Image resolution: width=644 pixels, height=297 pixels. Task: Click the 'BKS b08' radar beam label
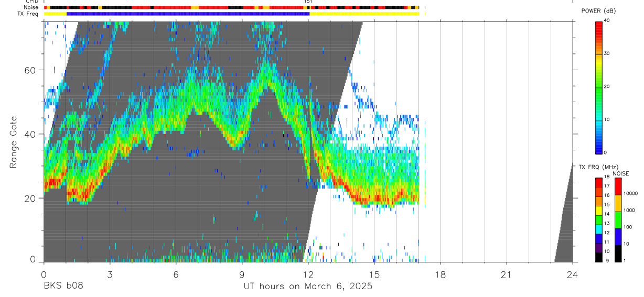click(63, 286)
